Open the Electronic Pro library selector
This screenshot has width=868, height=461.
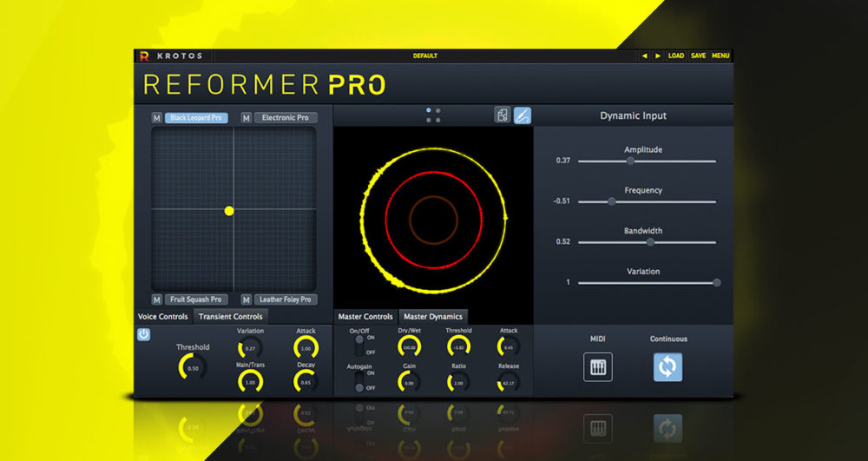coord(286,118)
